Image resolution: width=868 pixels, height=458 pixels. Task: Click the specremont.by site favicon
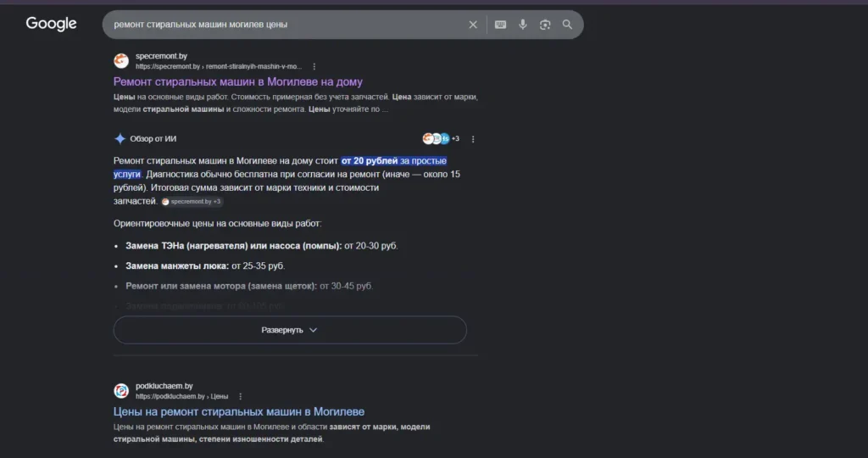pos(121,60)
